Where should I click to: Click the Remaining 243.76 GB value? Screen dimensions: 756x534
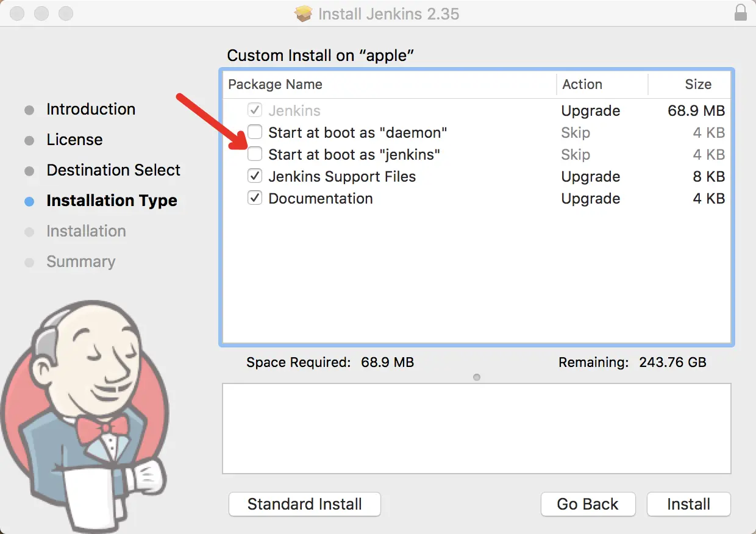(x=672, y=362)
